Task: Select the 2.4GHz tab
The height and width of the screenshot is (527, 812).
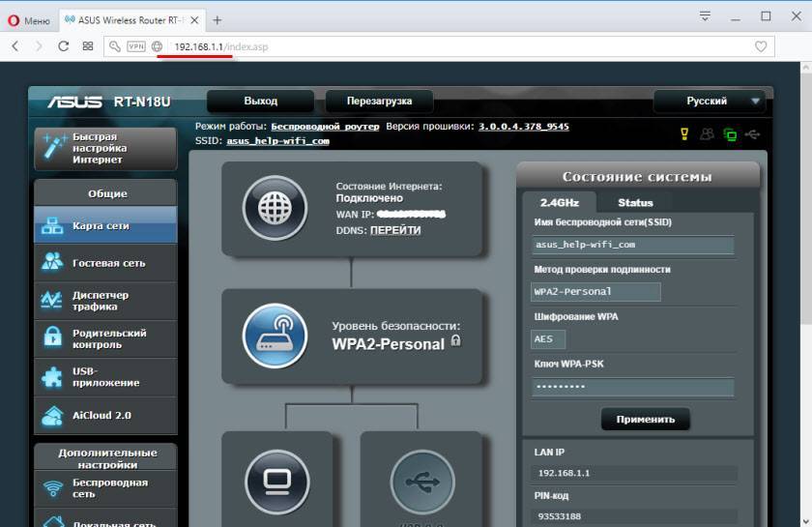Action: [x=558, y=202]
